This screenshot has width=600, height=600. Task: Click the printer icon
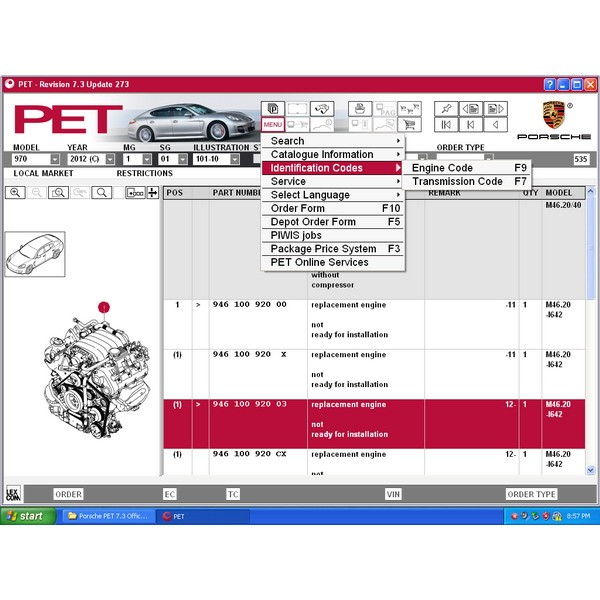pos(360,109)
